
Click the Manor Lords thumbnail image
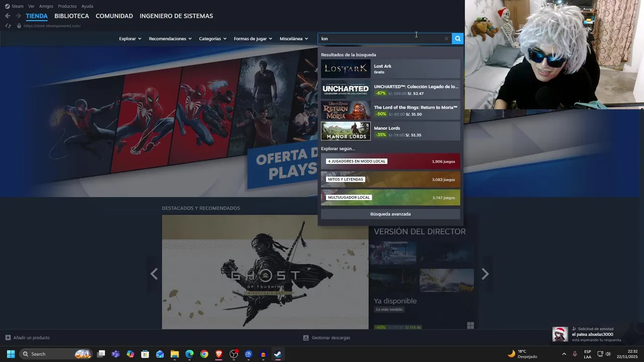(346, 131)
